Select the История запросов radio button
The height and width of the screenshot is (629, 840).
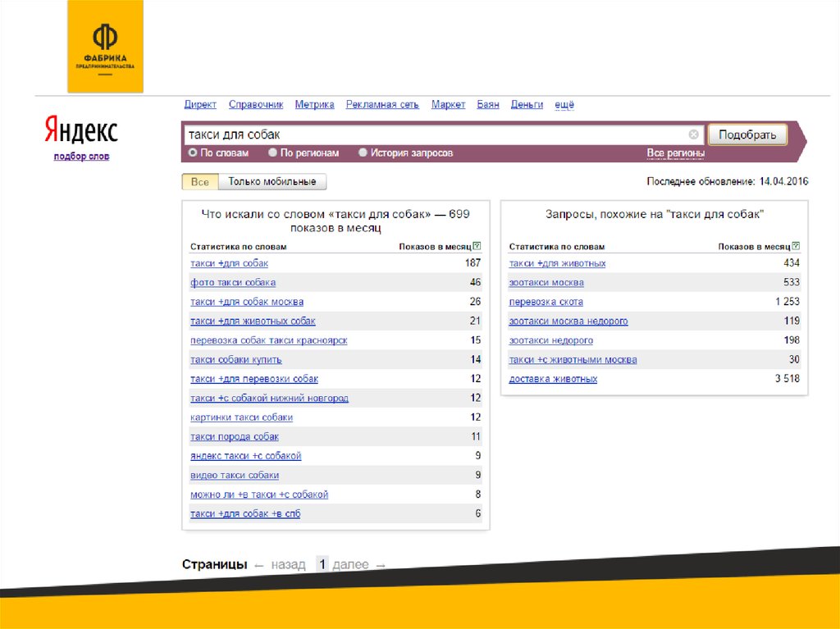[x=362, y=153]
